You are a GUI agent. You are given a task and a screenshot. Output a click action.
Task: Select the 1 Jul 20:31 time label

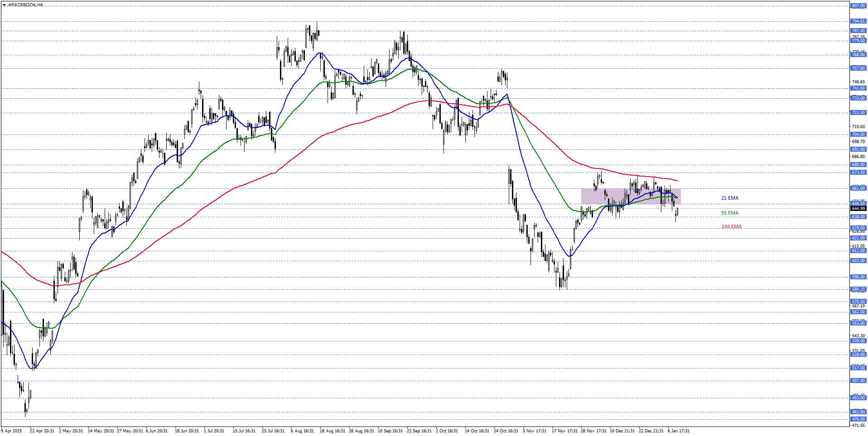click(214, 431)
